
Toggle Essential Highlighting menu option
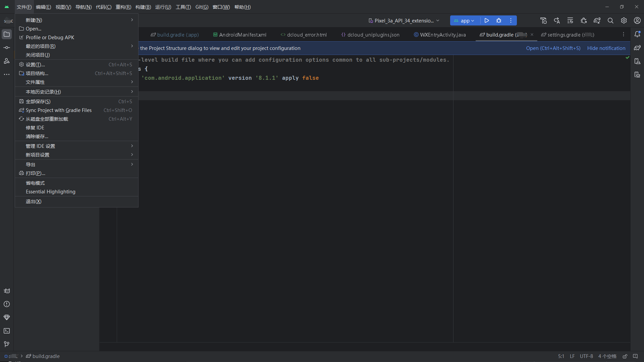(x=51, y=192)
